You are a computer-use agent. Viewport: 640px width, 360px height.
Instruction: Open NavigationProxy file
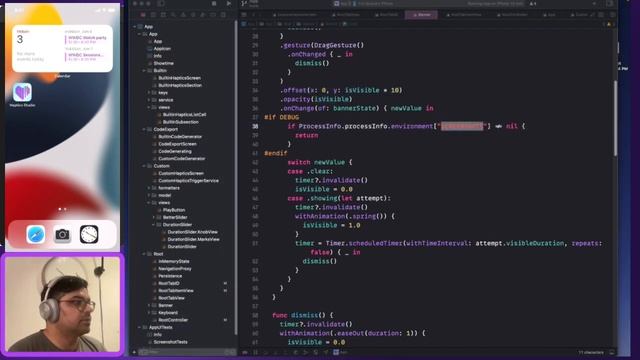pyautogui.click(x=175, y=269)
